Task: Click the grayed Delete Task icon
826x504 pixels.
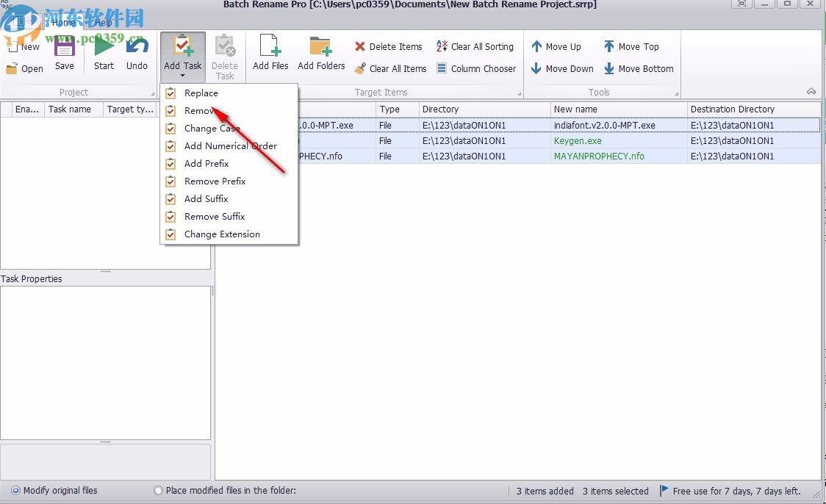Action: 225,46
